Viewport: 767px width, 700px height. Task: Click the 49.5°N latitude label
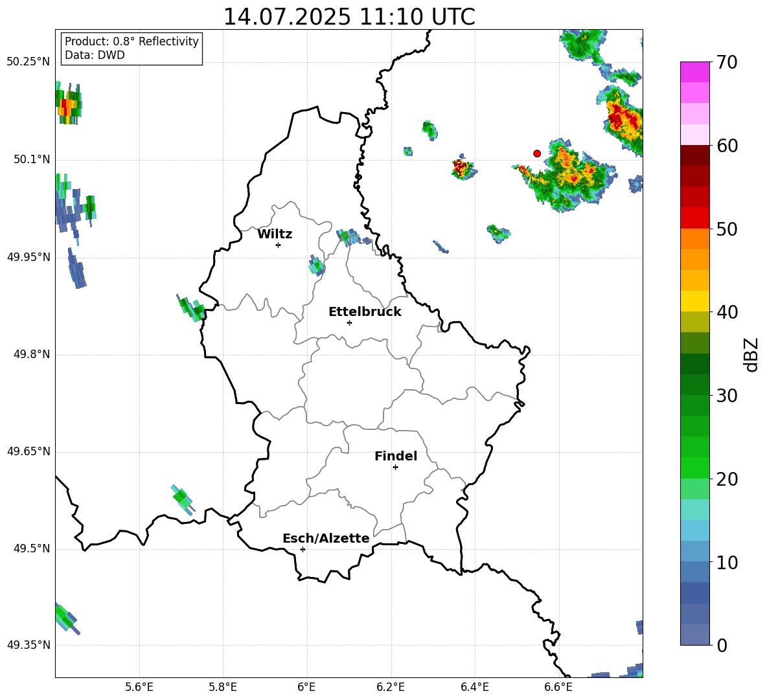pos(32,548)
